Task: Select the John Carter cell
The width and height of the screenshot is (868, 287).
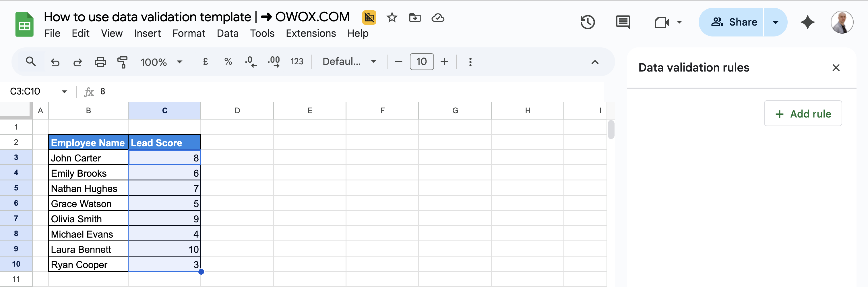Action: (x=88, y=157)
